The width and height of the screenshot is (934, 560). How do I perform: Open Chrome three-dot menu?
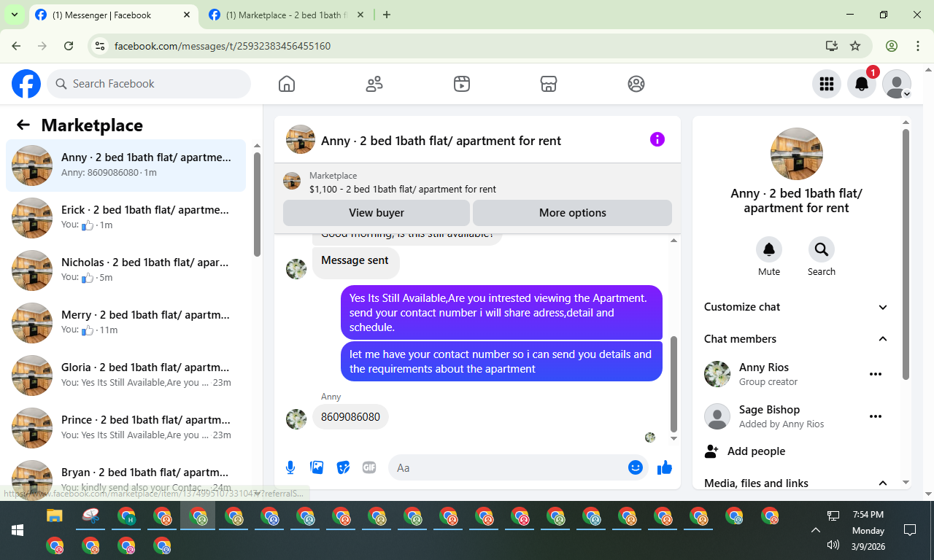tap(918, 46)
